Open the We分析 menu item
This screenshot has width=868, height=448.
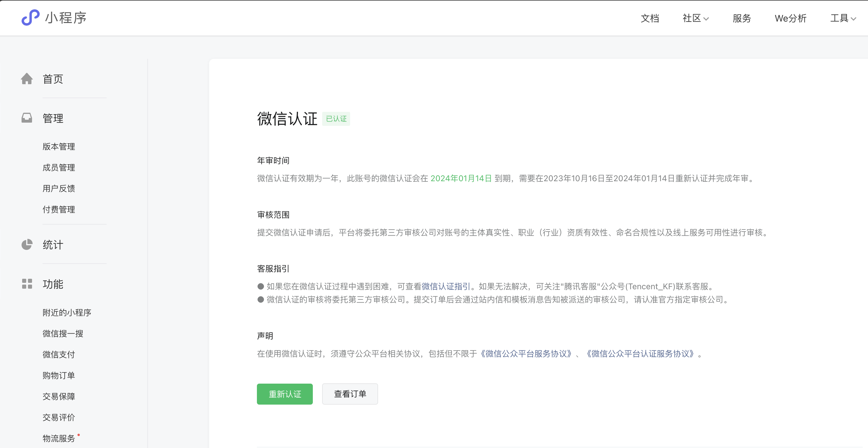click(790, 18)
